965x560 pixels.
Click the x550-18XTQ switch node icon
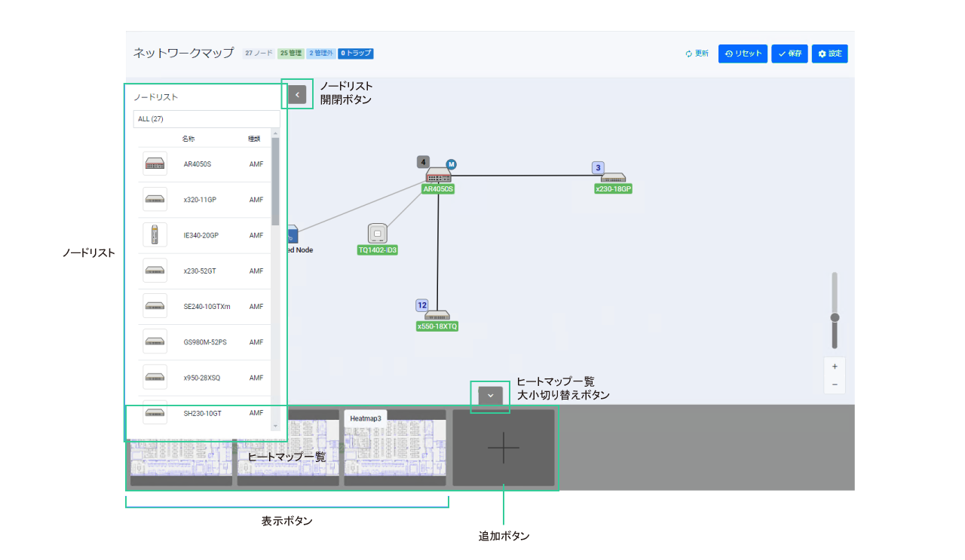[x=437, y=315]
